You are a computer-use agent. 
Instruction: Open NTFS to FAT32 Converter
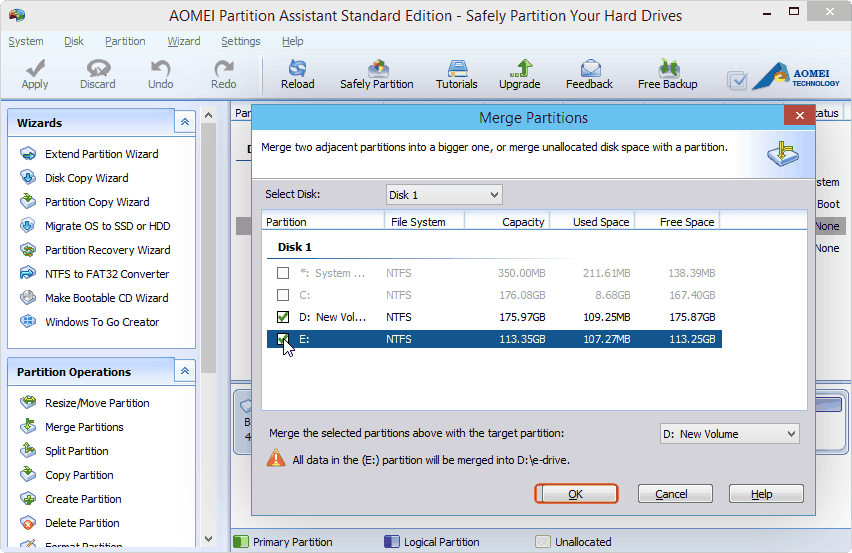106,274
